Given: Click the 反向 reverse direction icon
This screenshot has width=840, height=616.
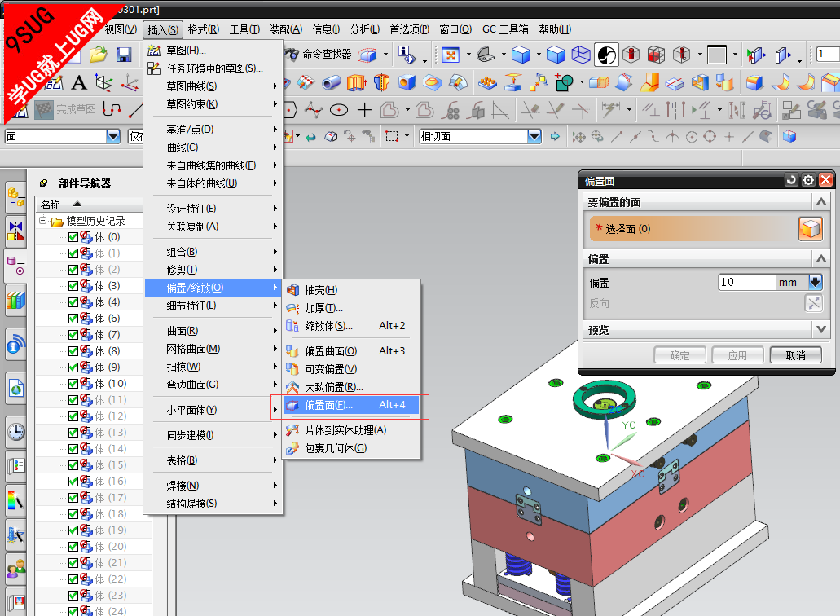Looking at the screenshot, I should pos(814,303).
